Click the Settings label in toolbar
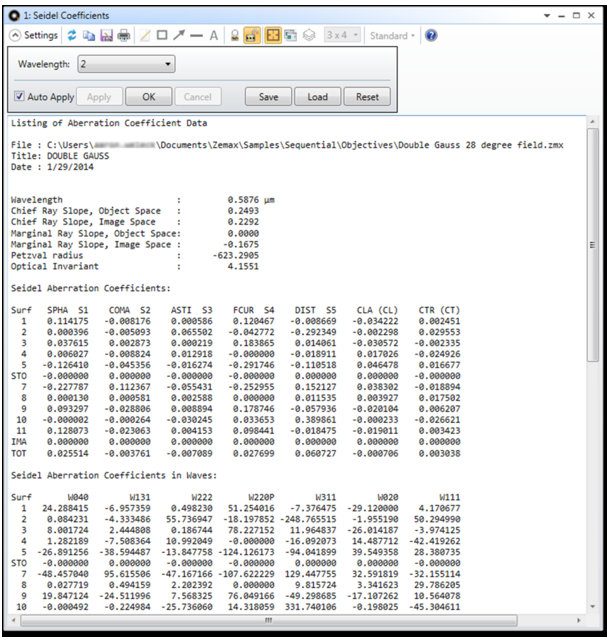The height and width of the screenshot is (637, 607). pyautogui.click(x=41, y=35)
